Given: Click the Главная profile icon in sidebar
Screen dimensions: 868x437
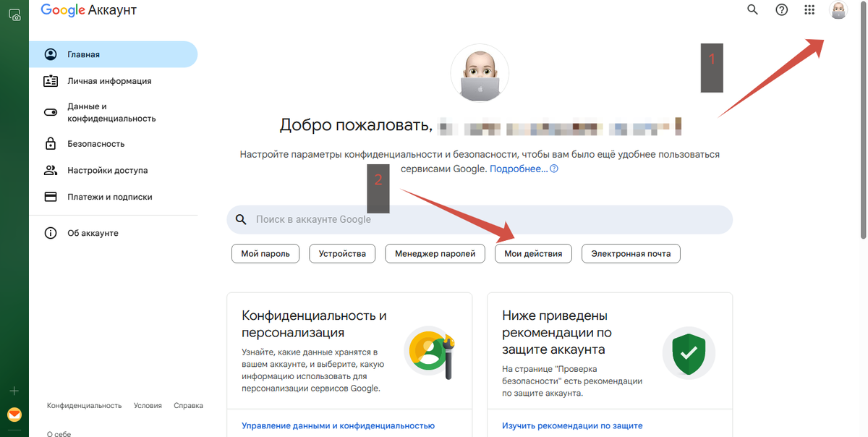Looking at the screenshot, I should (51, 54).
